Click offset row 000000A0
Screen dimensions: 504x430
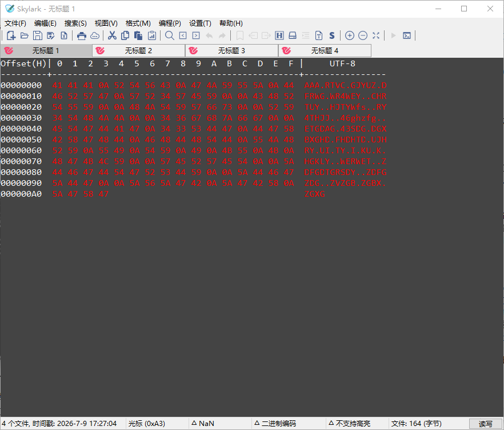[21, 194]
